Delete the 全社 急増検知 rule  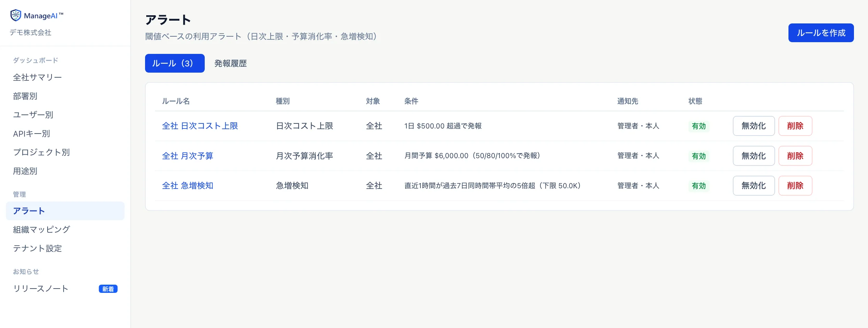pyautogui.click(x=795, y=185)
